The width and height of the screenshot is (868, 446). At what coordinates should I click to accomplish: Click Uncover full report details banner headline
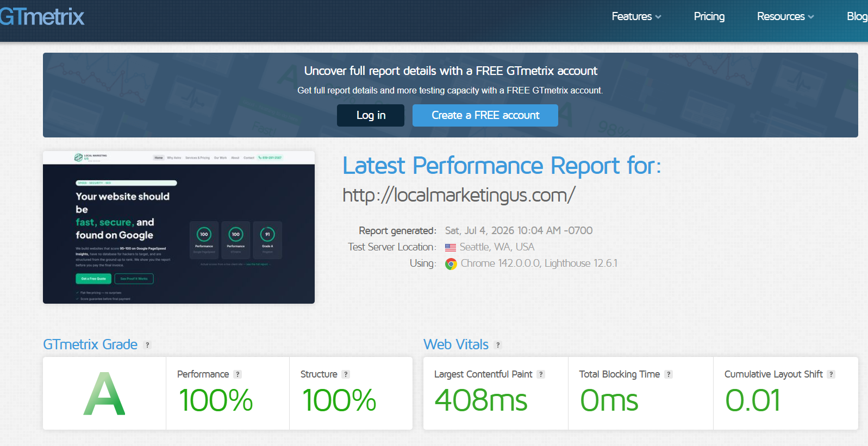[x=451, y=71]
